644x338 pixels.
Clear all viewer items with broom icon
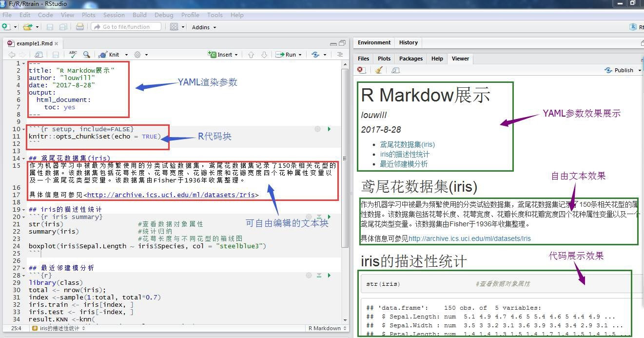tap(379, 70)
